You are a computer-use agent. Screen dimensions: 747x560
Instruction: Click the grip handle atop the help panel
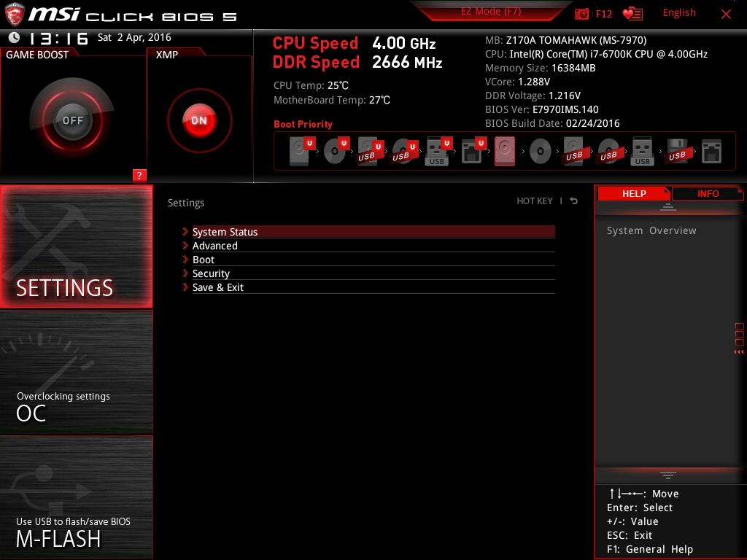(x=668, y=207)
